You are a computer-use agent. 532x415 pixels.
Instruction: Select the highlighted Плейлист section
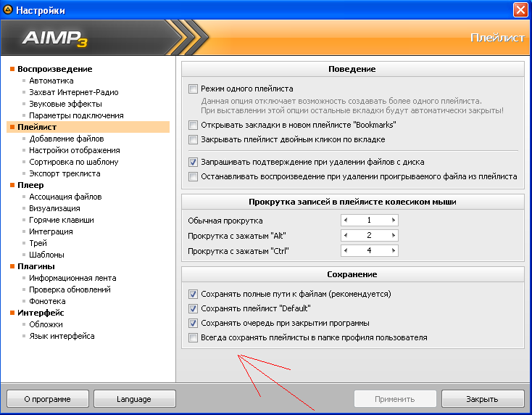[x=88, y=127]
